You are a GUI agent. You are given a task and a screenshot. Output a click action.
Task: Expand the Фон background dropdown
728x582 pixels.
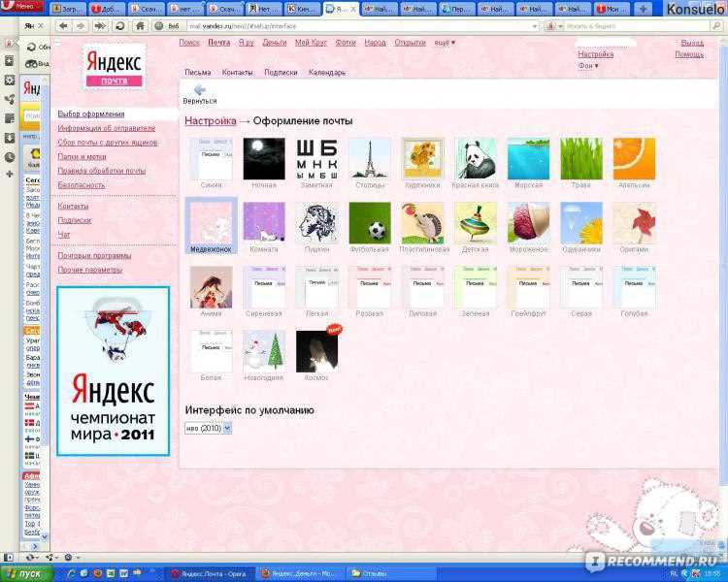(x=588, y=66)
